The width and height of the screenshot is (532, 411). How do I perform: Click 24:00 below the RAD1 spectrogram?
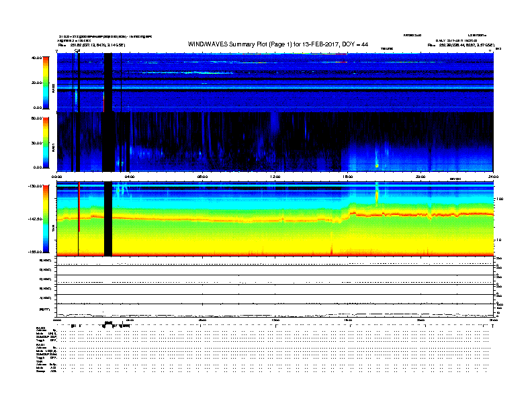[493, 177]
